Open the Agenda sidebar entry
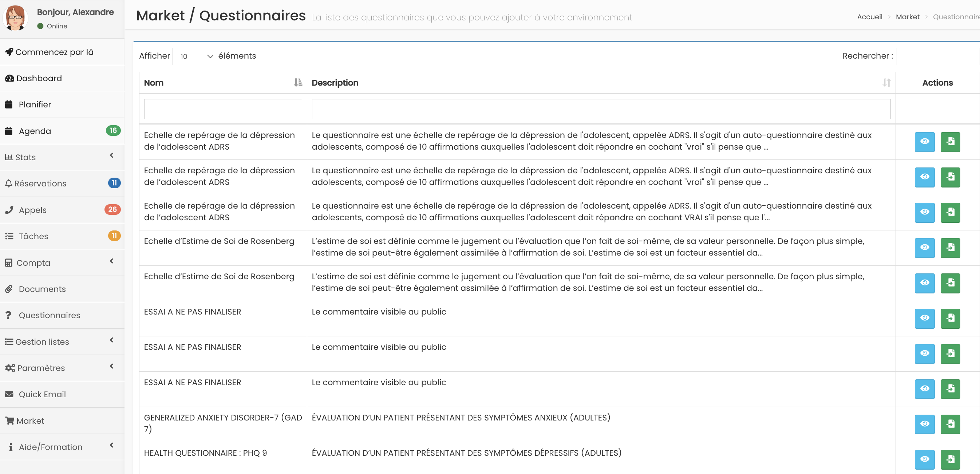Image resolution: width=980 pixels, height=474 pixels. 62,131
